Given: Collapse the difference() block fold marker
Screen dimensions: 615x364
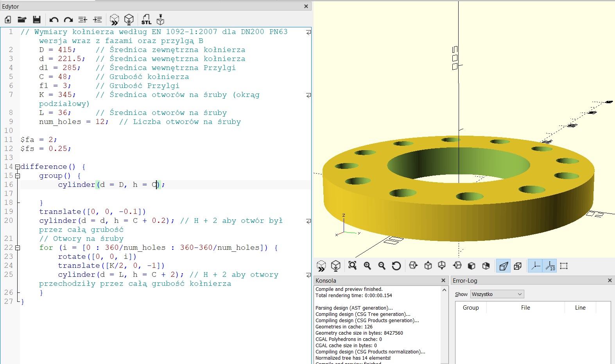Looking at the screenshot, I should 17,167.
